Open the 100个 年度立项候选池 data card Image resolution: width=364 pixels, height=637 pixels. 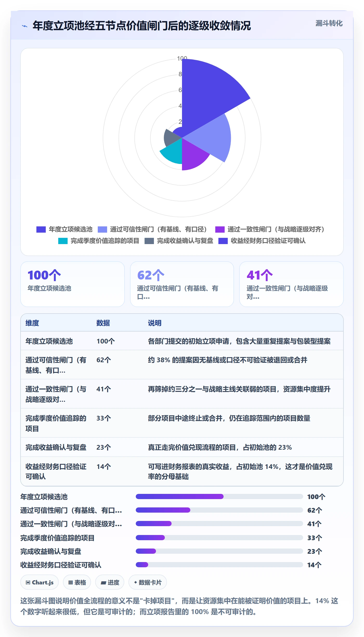point(73,284)
